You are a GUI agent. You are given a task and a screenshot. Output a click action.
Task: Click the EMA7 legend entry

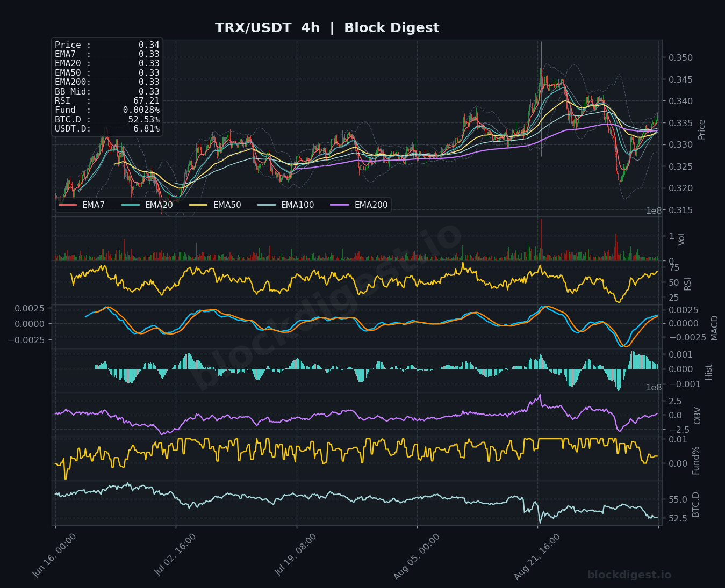coord(82,205)
